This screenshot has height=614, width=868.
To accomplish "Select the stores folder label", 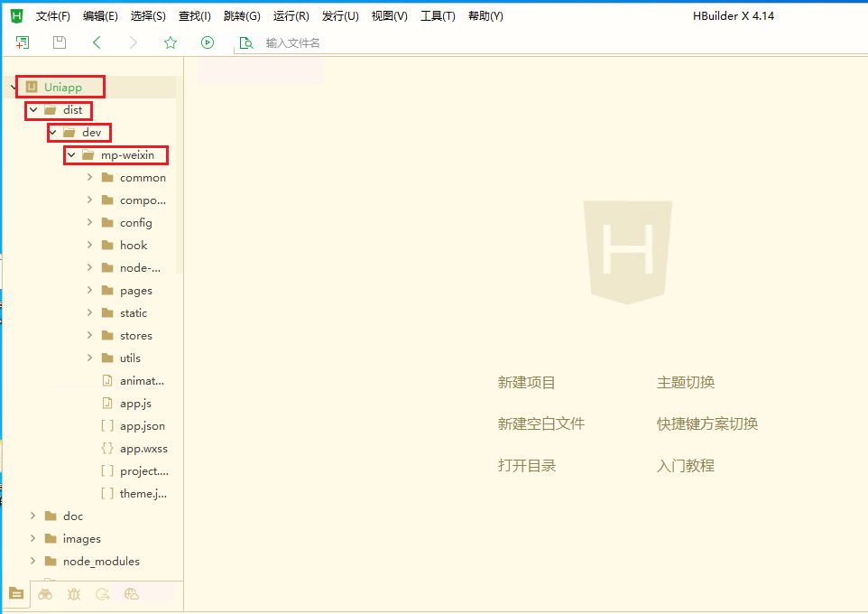I will tap(135, 335).
